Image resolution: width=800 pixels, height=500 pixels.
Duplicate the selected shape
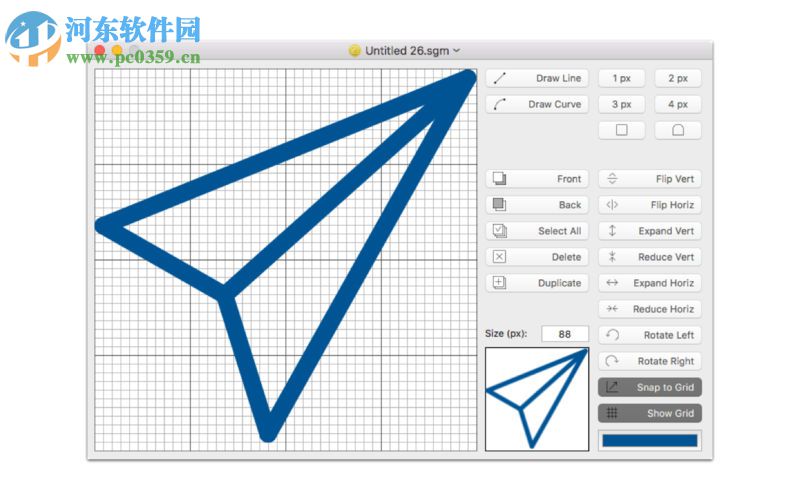click(537, 283)
